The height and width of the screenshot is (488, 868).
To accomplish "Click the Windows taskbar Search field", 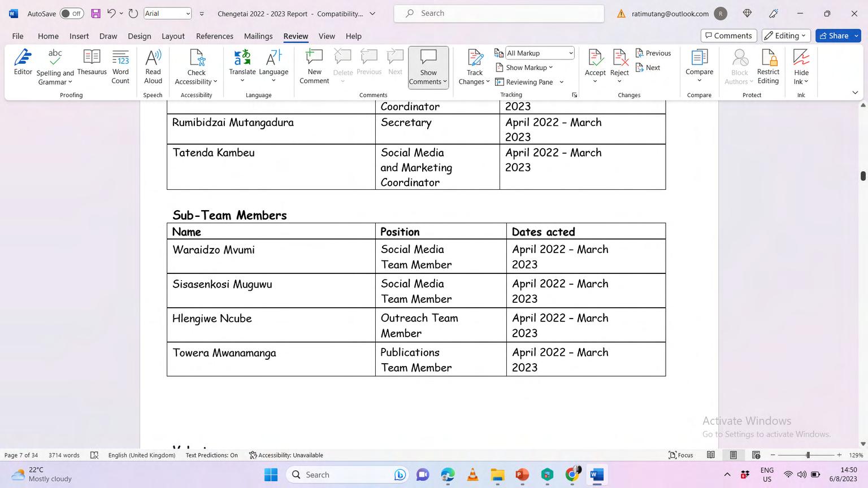I will (x=348, y=475).
